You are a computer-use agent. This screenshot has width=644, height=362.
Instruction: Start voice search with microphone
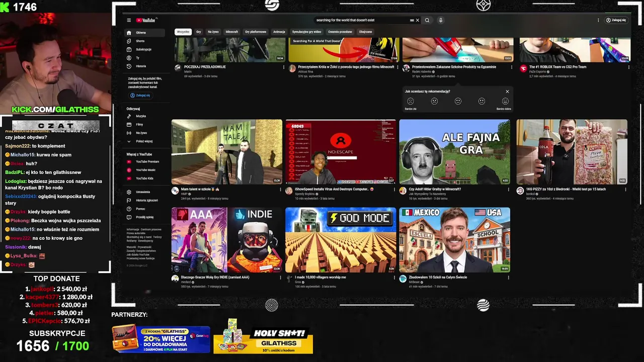pyautogui.click(x=441, y=20)
